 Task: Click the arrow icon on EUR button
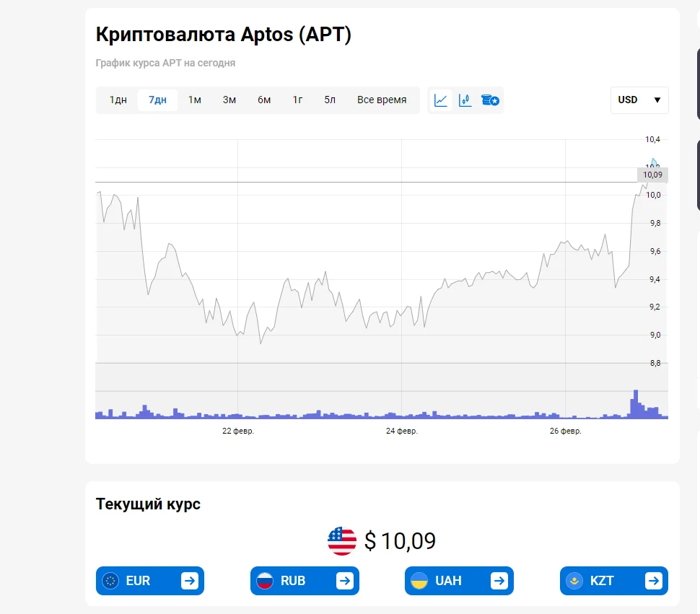click(190, 581)
